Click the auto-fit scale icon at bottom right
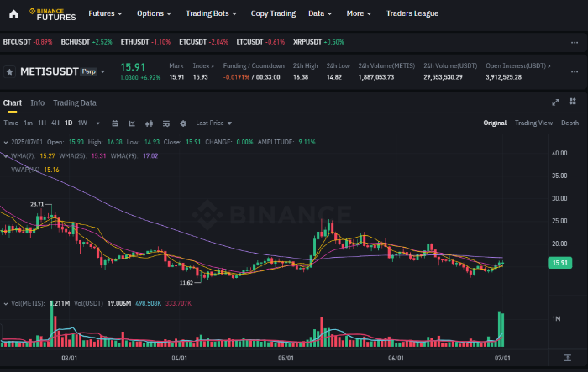The height and width of the screenshot is (372, 588). (x=568, y=358)
